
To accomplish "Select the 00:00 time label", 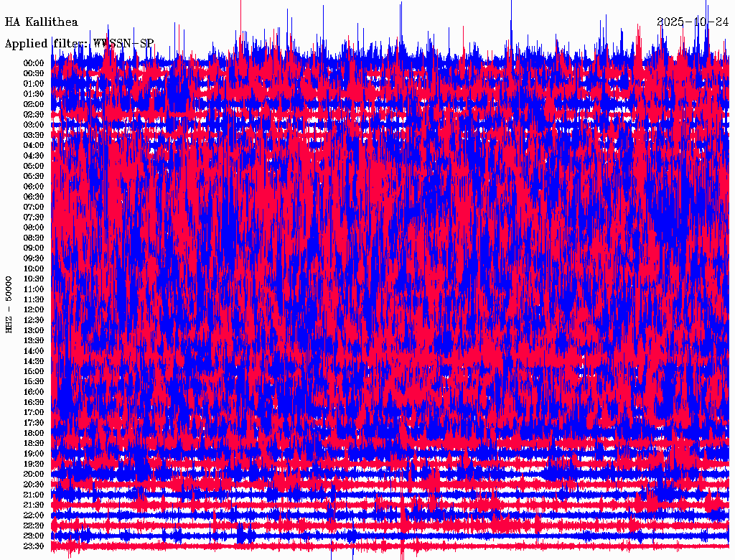I will click(x=34, y=63).
